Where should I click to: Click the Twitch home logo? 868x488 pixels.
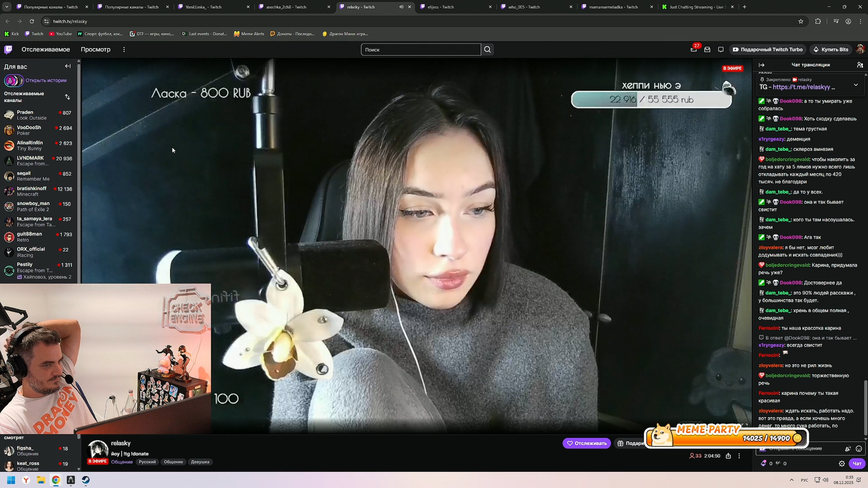pos(8,50)
